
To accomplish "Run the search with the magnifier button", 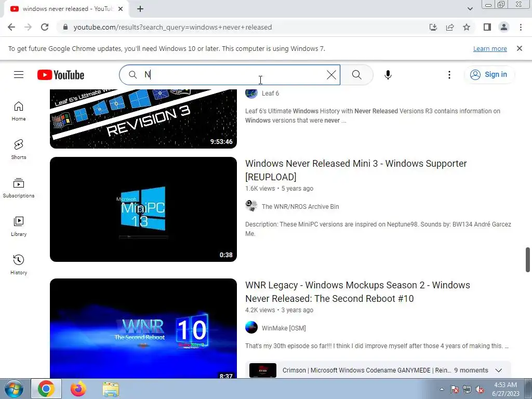I will (x=356, y=75).
